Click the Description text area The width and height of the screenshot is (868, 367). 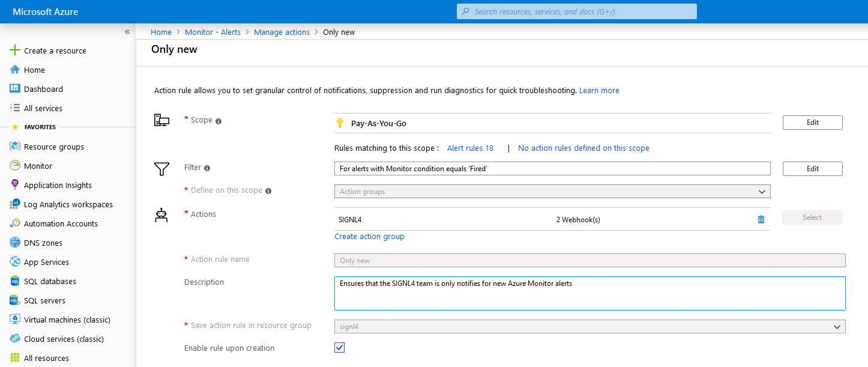click(x=590, y=293)
